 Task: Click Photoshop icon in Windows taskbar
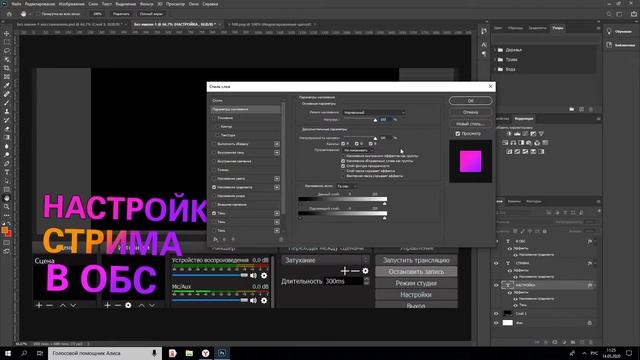click(222, 353)
